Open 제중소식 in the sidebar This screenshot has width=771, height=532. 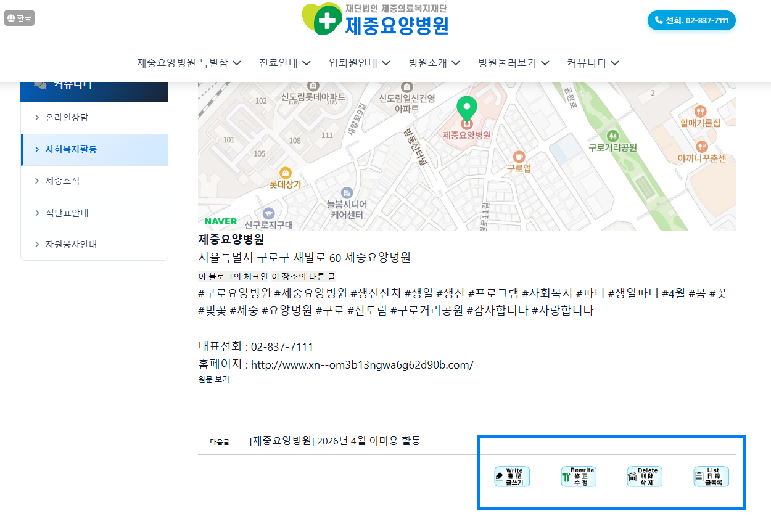point(94,181)
